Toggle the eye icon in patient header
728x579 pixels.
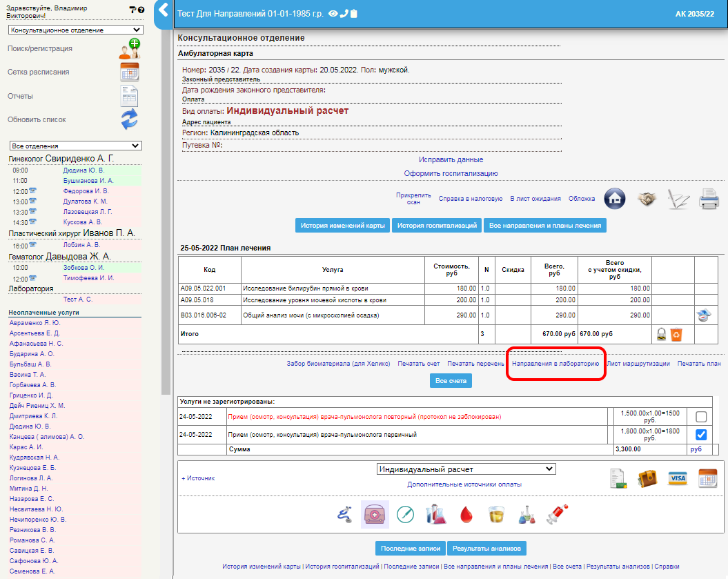[x=333, y=13]
